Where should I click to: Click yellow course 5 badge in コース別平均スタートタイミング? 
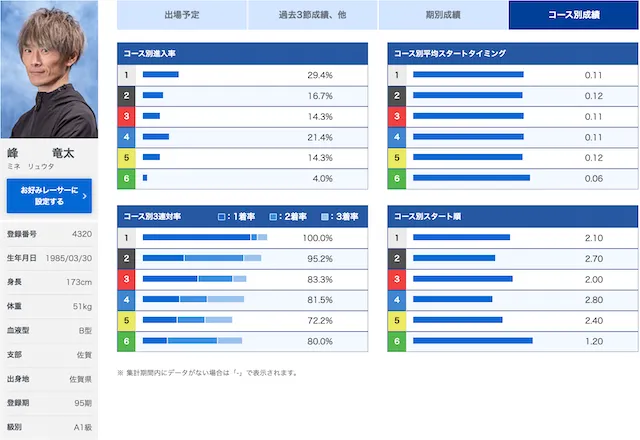tap(397, 158)
